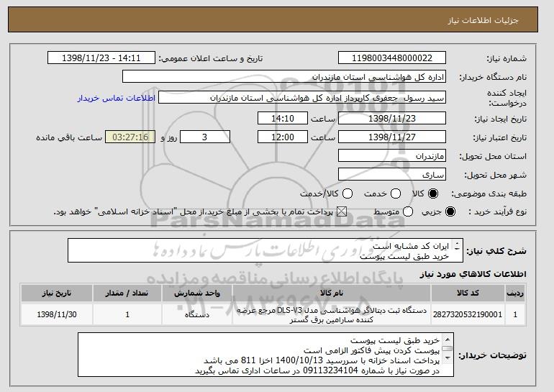This screenshot has height=392, width=554.
Task: Click the buyer organization name field
Action: click(284, 77)
